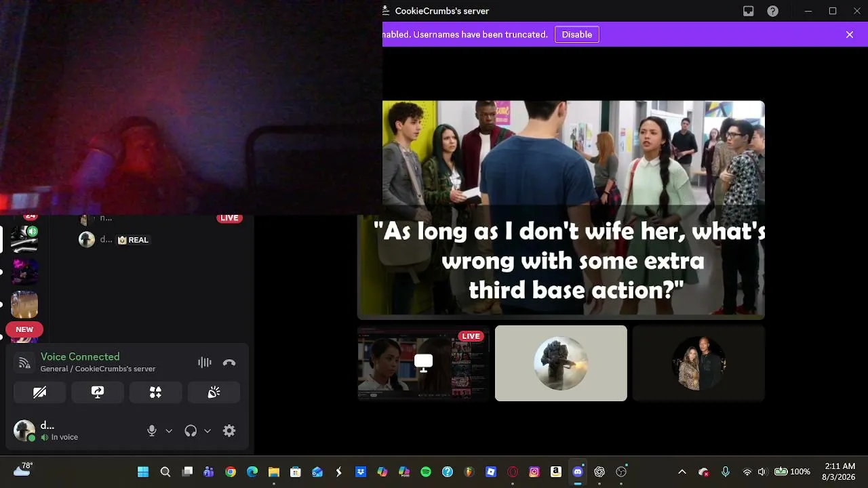Open the activities launcher button
The width and height of the screenshot is (868, 488).
coord(156,392)
